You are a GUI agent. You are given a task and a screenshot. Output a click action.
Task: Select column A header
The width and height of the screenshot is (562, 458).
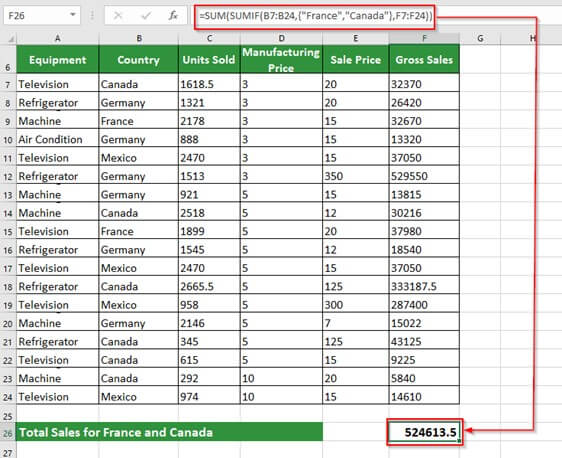pos(57,38)
